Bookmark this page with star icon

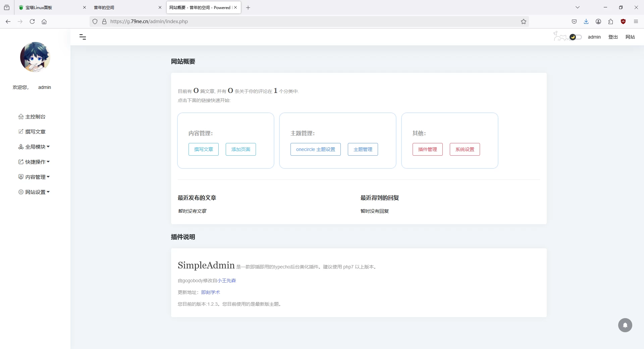[x=523, y=21]
